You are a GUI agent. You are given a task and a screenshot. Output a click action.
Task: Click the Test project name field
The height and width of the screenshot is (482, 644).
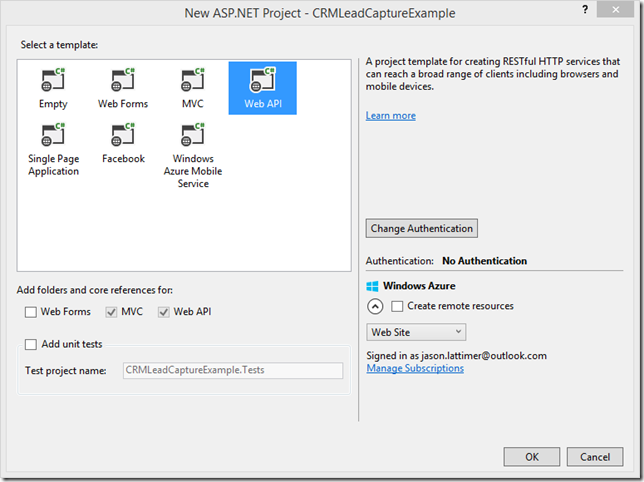tap(233, 370)
